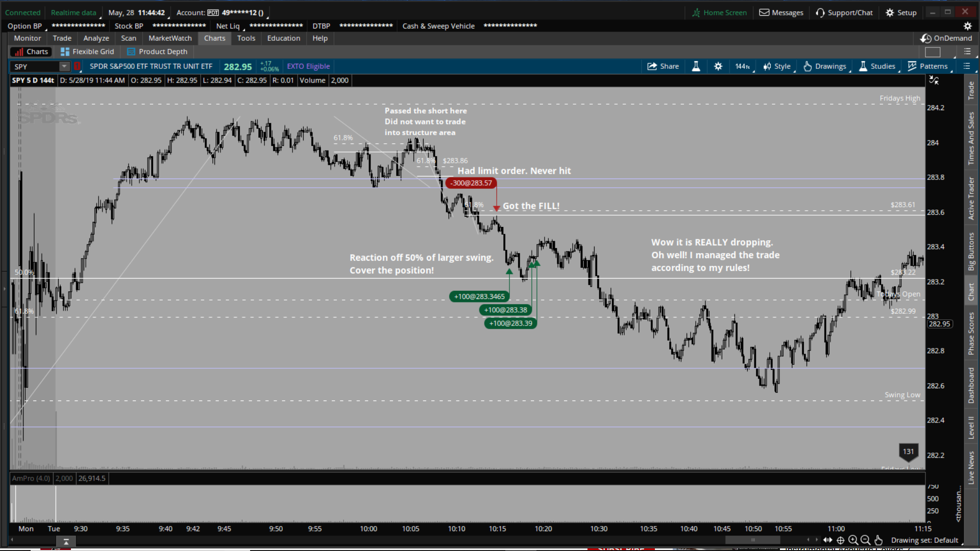Open the Product Depth sub-tab

[x=157, y=52]
